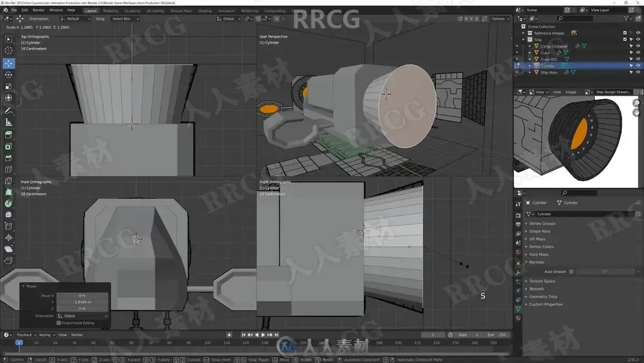
Task: Toggle visibility eye of Cargo Container
Action: tap(639, 46)
